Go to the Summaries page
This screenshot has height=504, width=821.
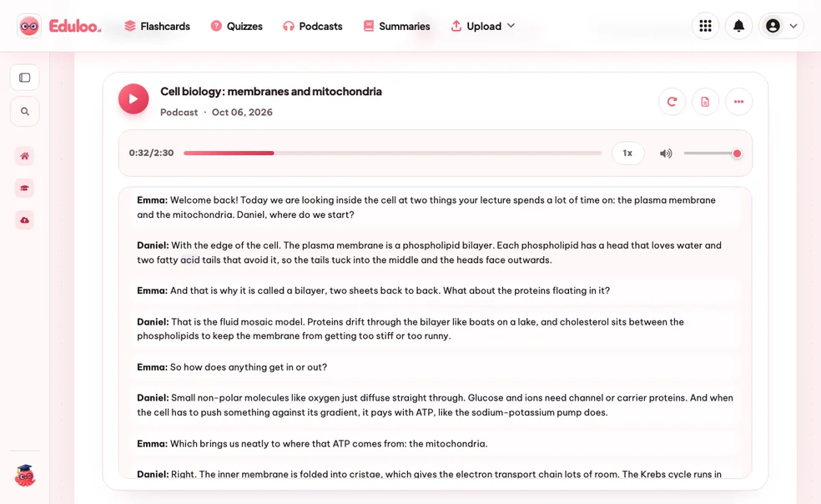click(x=397, y=26)
